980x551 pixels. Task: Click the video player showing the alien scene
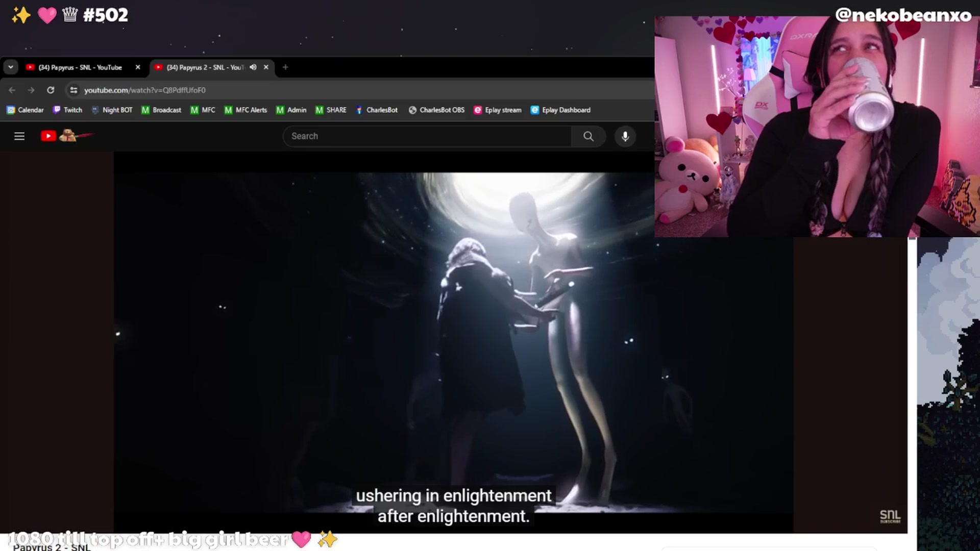tap(453, 342)
